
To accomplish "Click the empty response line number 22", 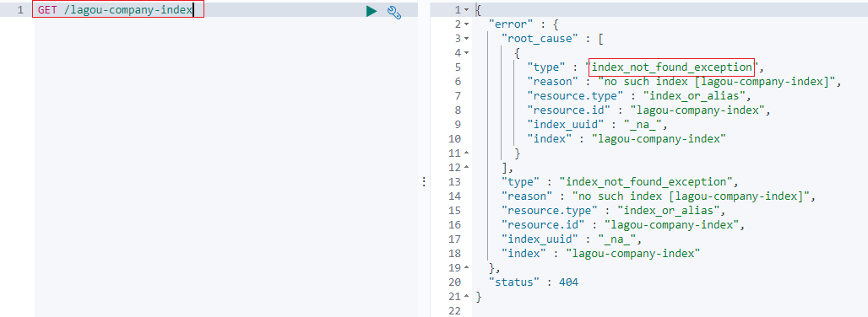I will pyautogui.click(x=454, y=311).
